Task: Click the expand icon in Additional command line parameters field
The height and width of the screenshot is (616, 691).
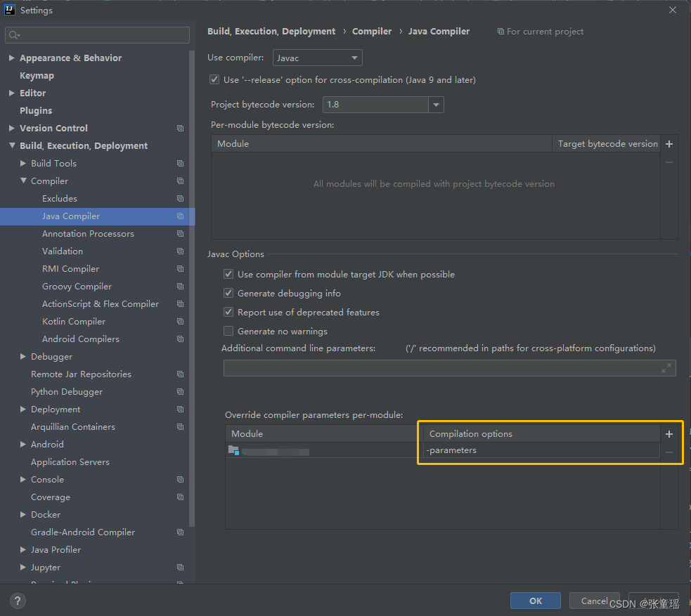Action: (x=666, y=367)
